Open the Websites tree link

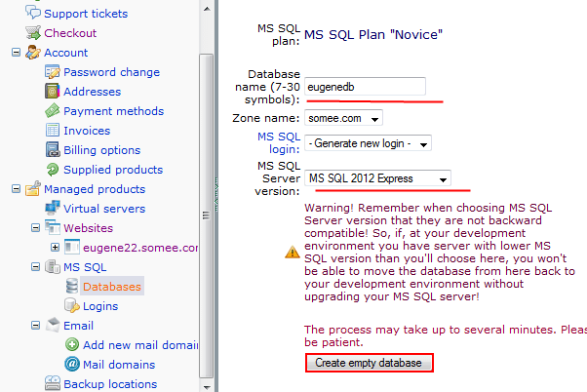(x=88, y=227)
